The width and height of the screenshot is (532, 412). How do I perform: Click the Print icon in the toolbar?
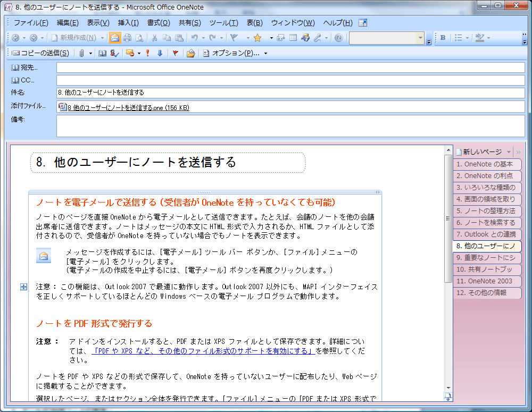127,38
